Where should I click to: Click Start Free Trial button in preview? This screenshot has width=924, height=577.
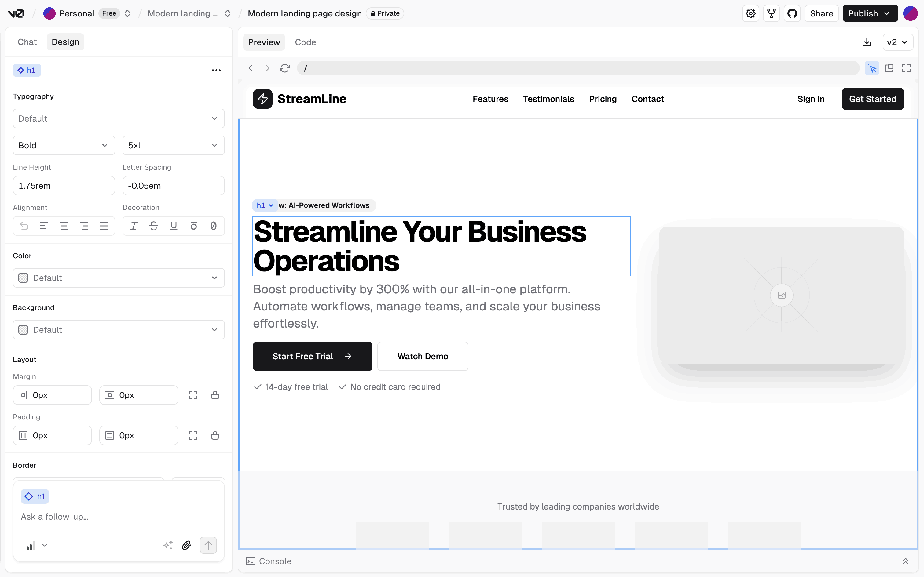click(x=312, y=356)
